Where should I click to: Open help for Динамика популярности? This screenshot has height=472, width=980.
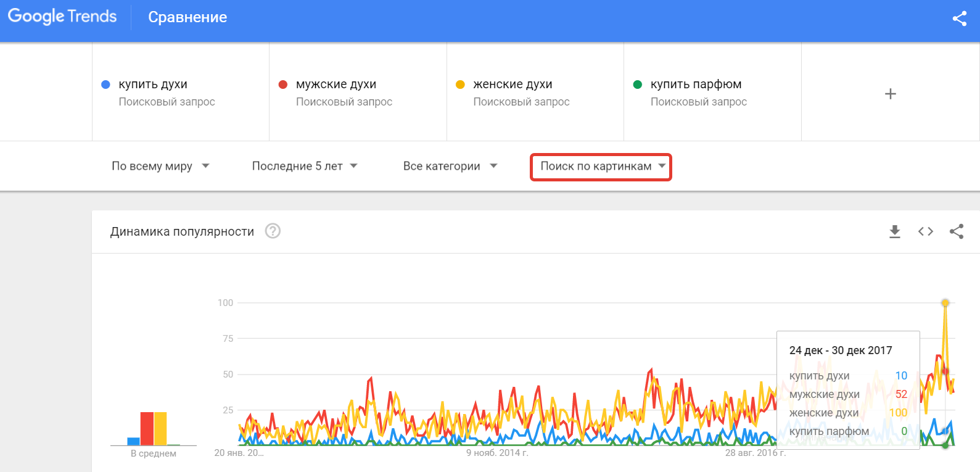click(273, 231)
